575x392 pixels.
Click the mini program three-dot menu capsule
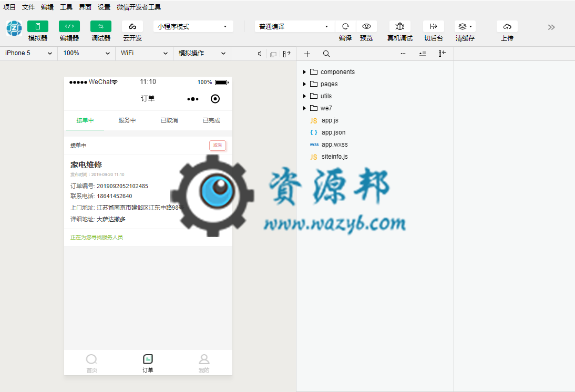(x=193, y=99)
